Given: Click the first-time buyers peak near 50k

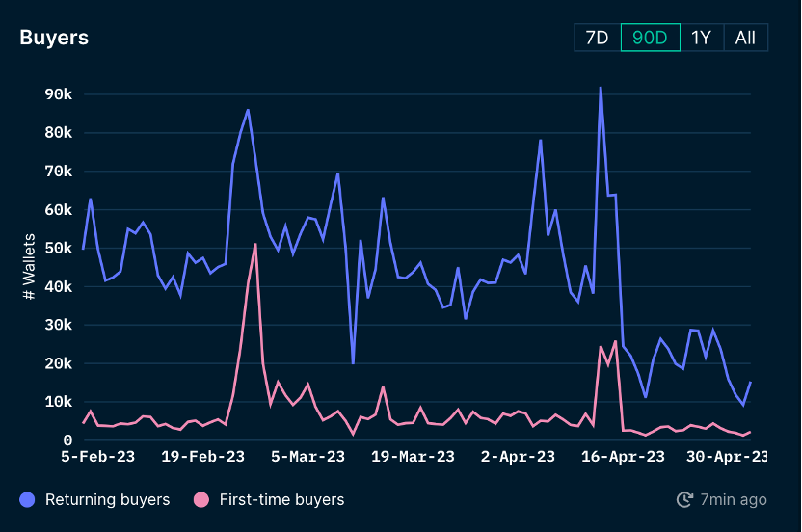Looking at the screenshot, I should (255, 245).
